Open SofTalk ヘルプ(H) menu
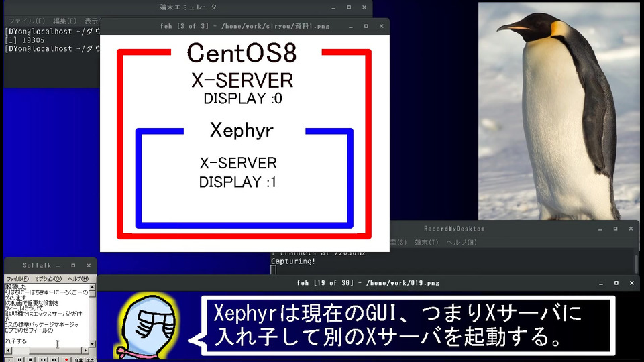Screen dimensions: 644x362 click(78, 279)
